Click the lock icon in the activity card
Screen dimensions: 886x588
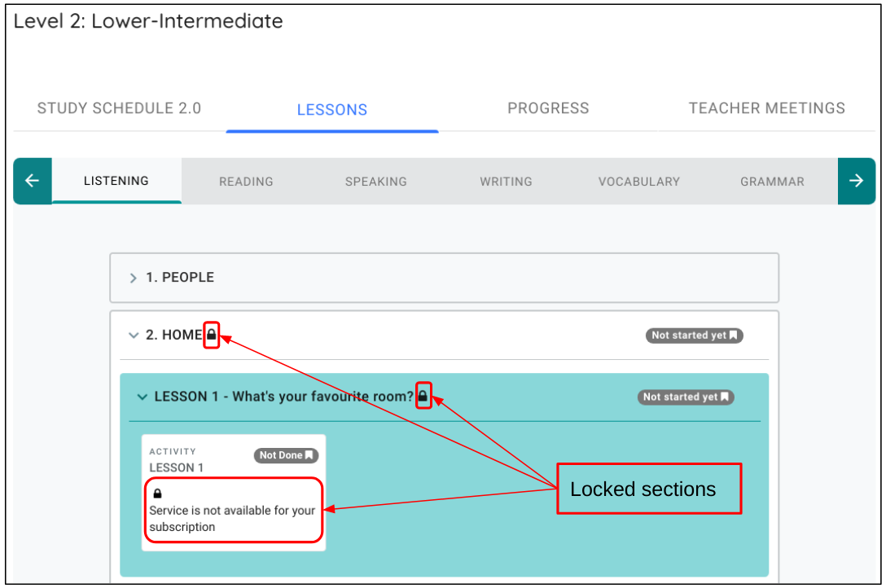(x=158, y=494)
